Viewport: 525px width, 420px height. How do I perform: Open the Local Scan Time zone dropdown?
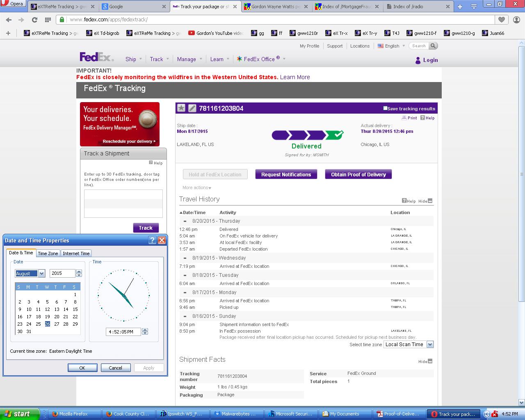(x=430, y=345)
